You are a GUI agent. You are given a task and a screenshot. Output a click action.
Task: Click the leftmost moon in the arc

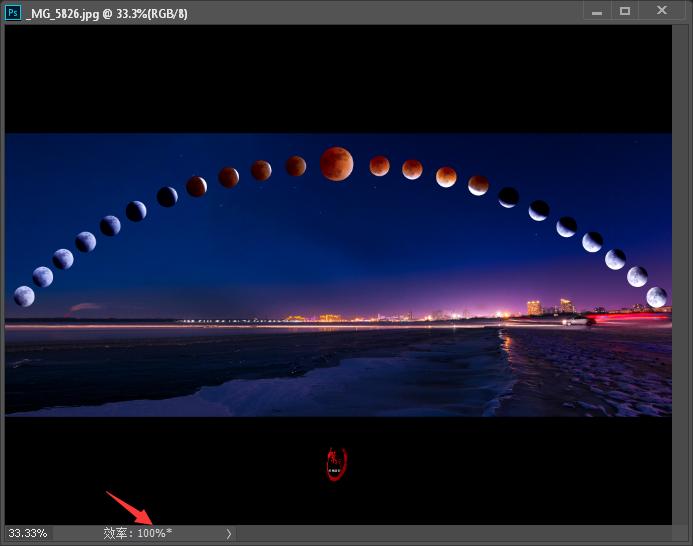[x=24, y=296]
